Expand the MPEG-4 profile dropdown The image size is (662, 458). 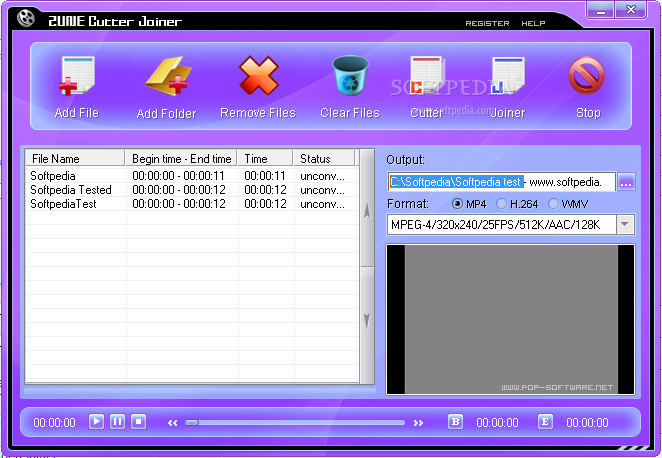click(x=625, y=225)
